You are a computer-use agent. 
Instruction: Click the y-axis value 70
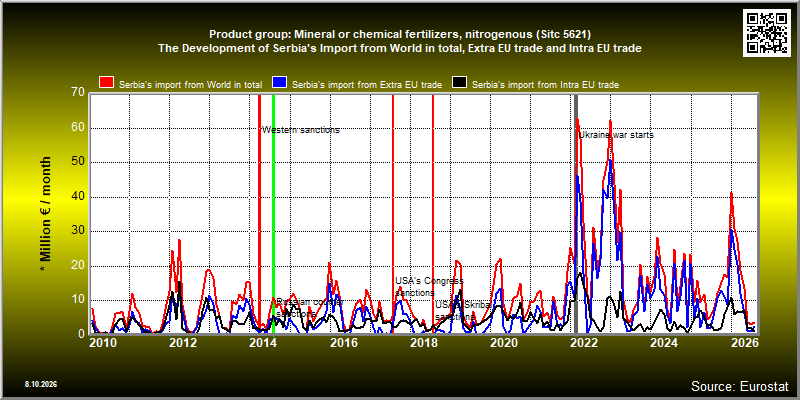(78, 93)
